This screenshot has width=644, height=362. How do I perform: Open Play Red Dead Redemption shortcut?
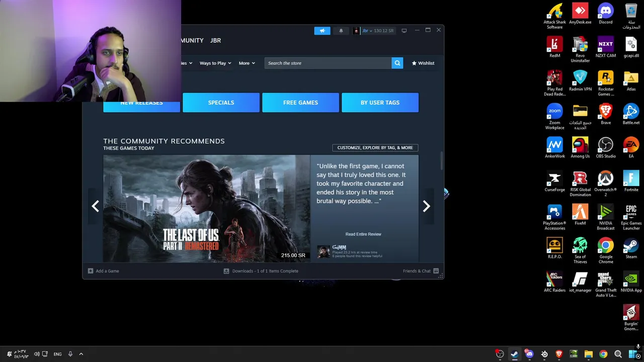tap(554, 83)
